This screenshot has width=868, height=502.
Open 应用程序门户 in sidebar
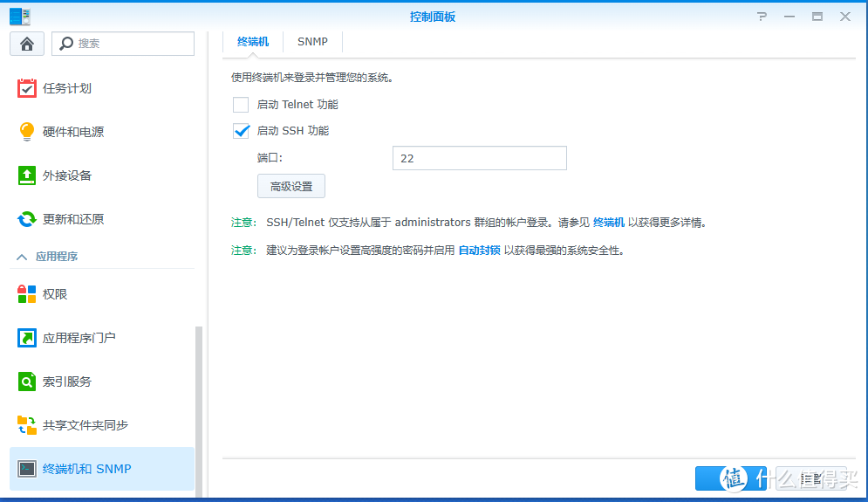tap(102, 338)
